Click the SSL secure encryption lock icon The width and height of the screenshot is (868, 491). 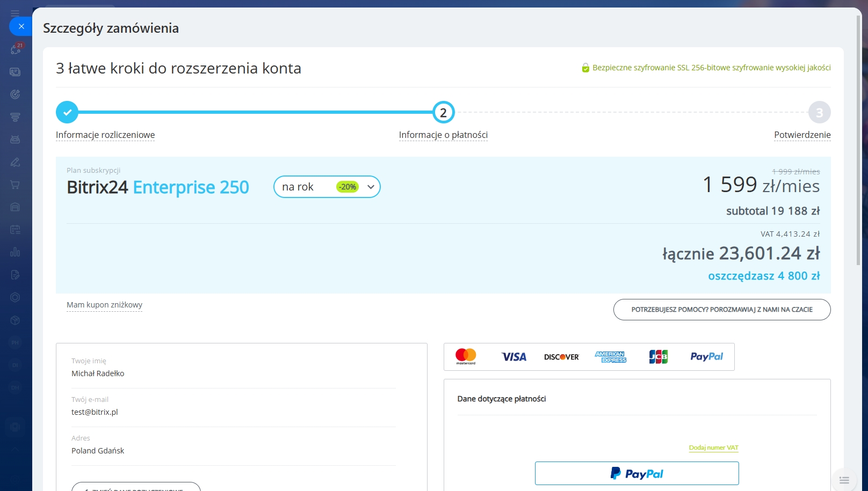pos(585,68)
